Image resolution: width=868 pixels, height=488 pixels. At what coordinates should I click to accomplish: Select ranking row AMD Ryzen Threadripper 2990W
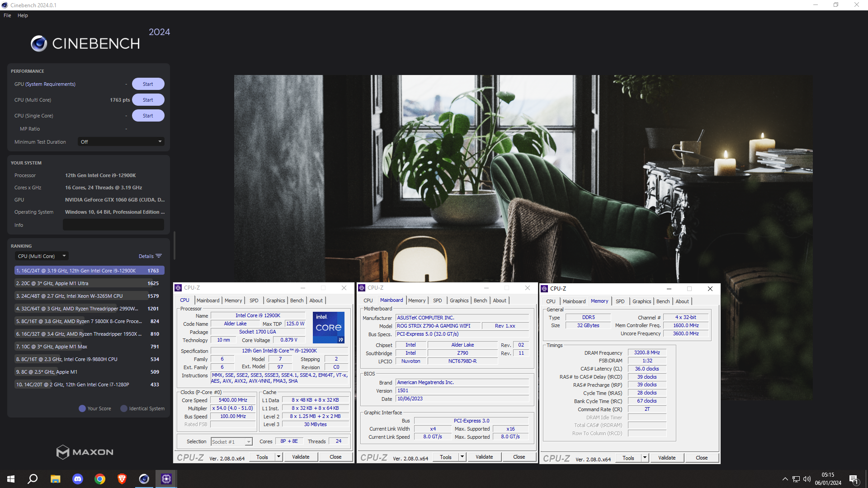(89, 309)
